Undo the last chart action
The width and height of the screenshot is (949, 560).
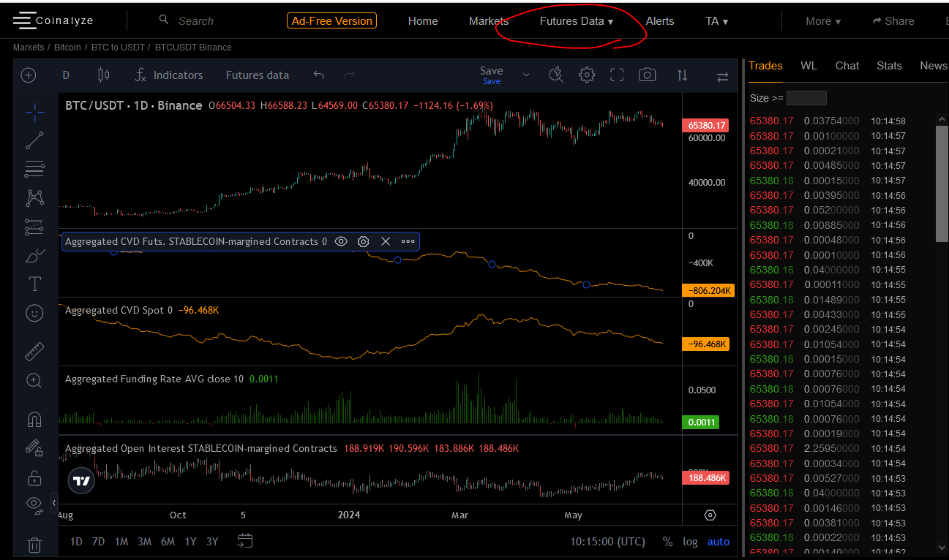click(x=318, y=75)
